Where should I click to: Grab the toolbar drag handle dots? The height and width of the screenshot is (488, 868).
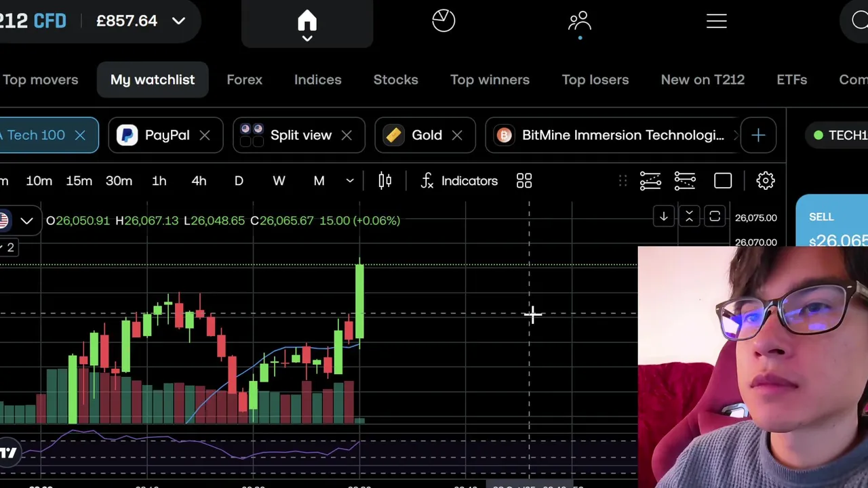click(623, 181)
